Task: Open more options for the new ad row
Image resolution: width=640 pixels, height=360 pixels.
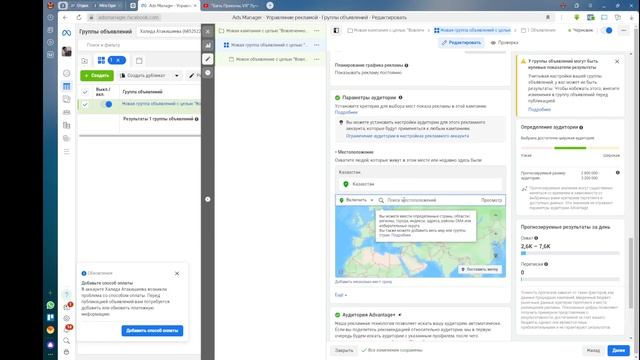Action: [317, 59]
